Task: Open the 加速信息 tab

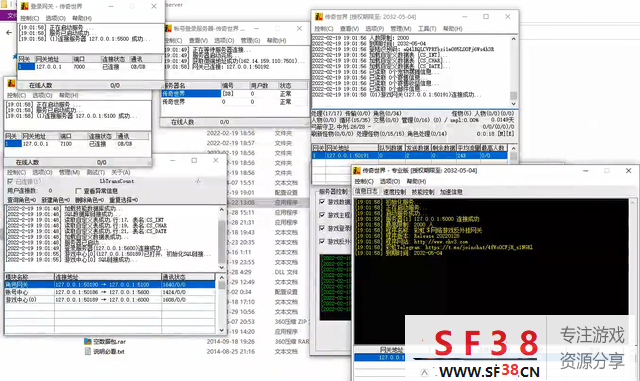Action: pos(451,192)
